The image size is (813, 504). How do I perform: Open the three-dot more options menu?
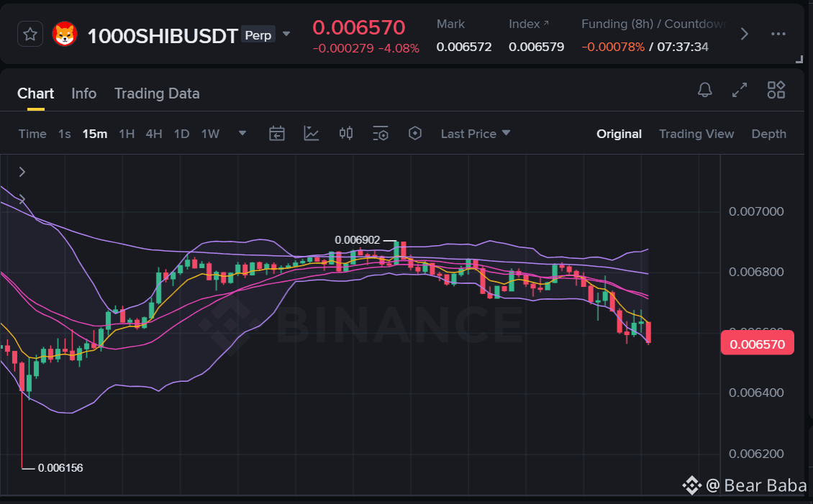pos(778,35)
